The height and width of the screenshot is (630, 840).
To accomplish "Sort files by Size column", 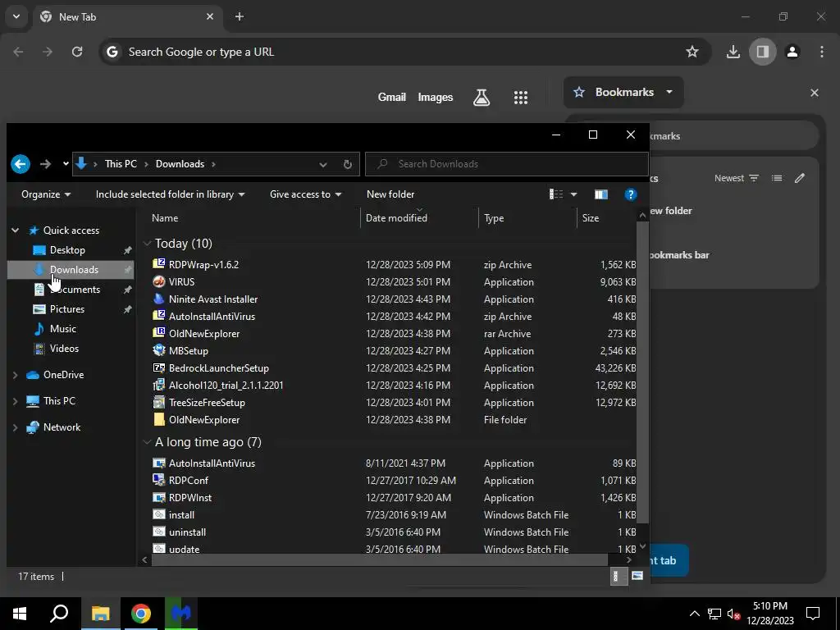I will [591, 218].
